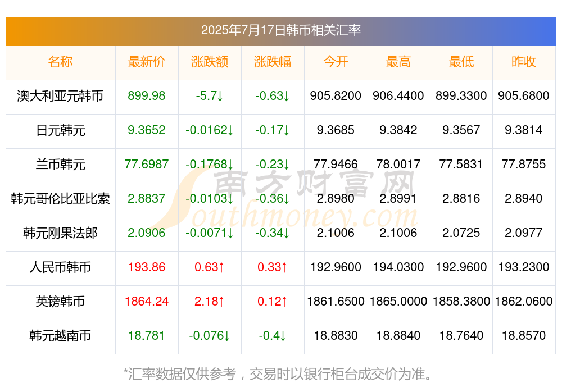Viewport: 562px width, 392px height.
Task: Select highest value 194.0300
Action: (398, 267)
